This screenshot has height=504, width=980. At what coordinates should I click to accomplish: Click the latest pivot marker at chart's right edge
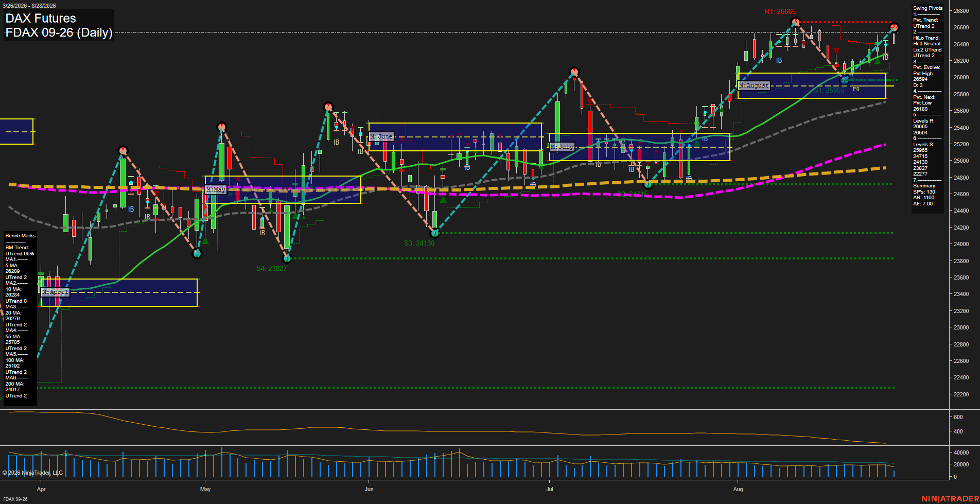894,27
